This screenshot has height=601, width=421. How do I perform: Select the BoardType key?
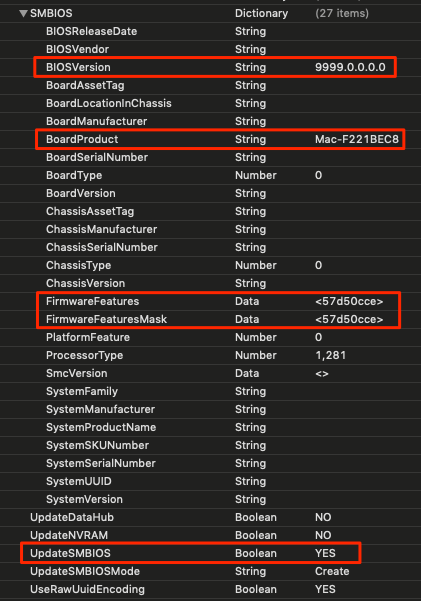(74, 176)
